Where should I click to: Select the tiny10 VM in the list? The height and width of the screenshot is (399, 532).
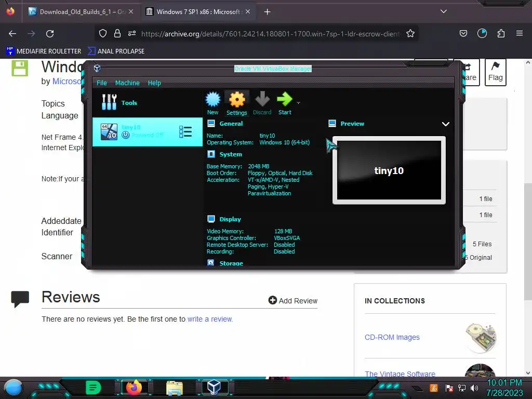[147, 131]
